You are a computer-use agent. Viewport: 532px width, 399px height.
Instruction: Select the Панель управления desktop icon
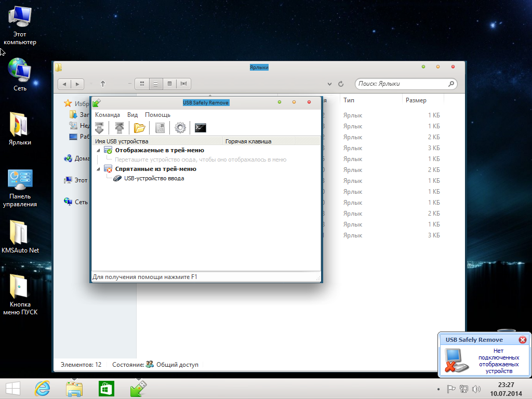coord(20,188)
